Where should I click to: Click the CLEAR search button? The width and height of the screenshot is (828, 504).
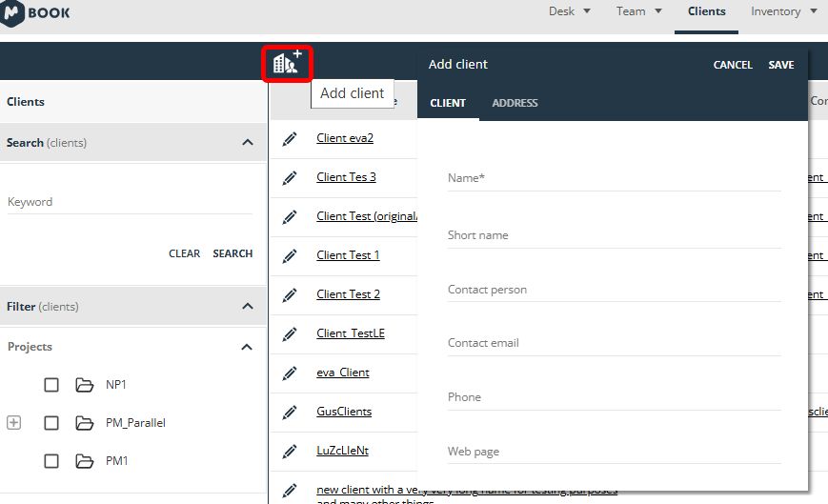pos(184,253)
